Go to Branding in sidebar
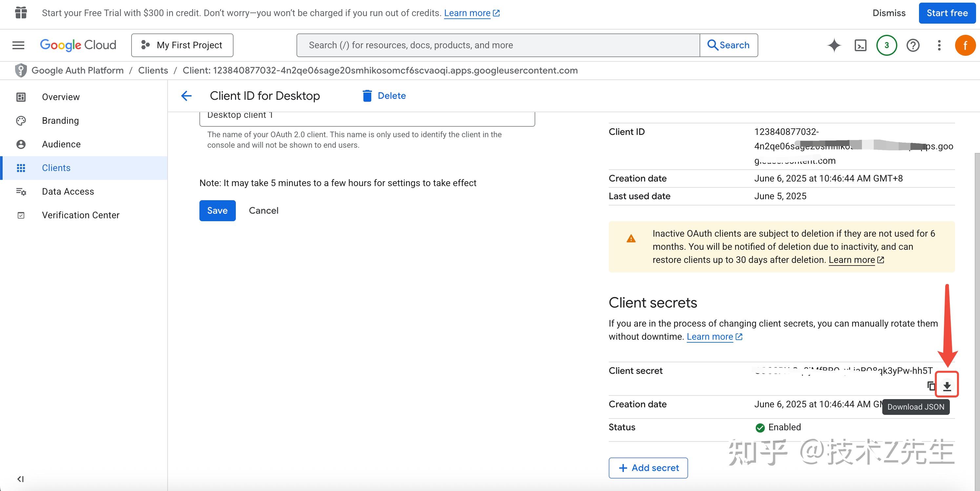 click(60, 121)
